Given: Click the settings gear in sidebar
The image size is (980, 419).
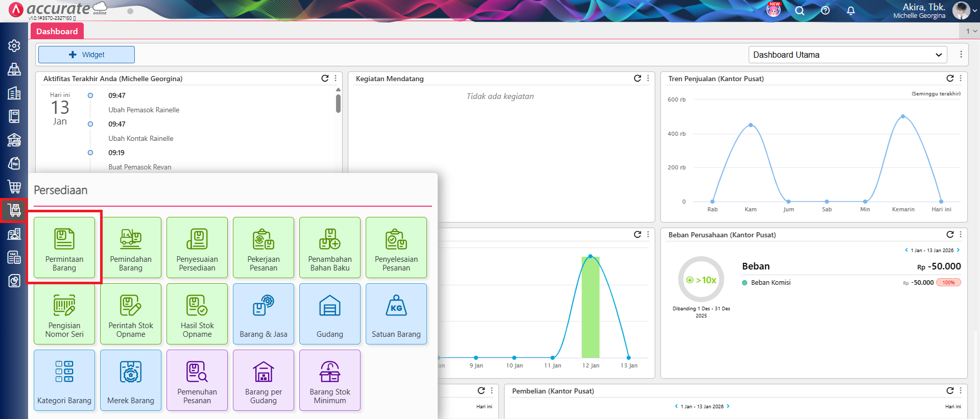Looking at the screenshot, I should coord(14,46).
